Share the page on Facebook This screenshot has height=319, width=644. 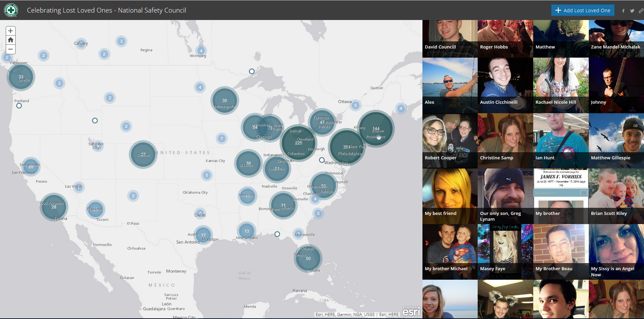(x=623, y=11)
